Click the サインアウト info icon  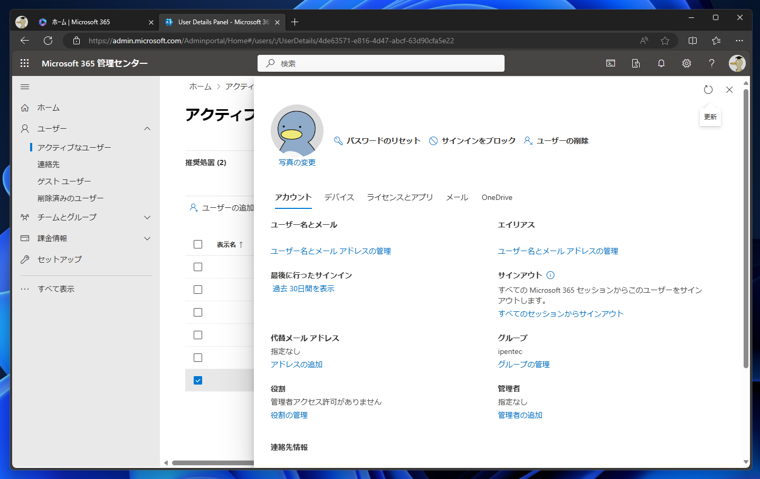point(550,275)
